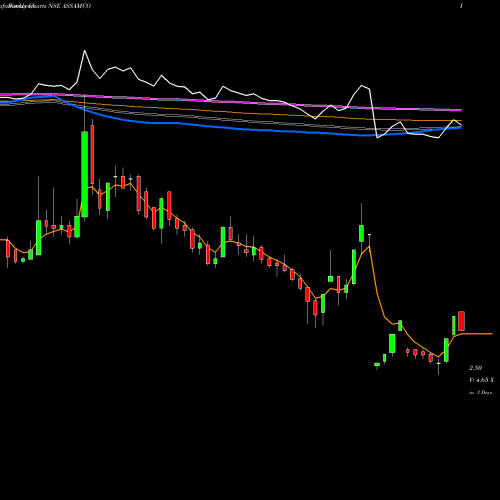Click the 'in 2 Days' label
This screenshot has height=500, width=500.
coord(481,393)
